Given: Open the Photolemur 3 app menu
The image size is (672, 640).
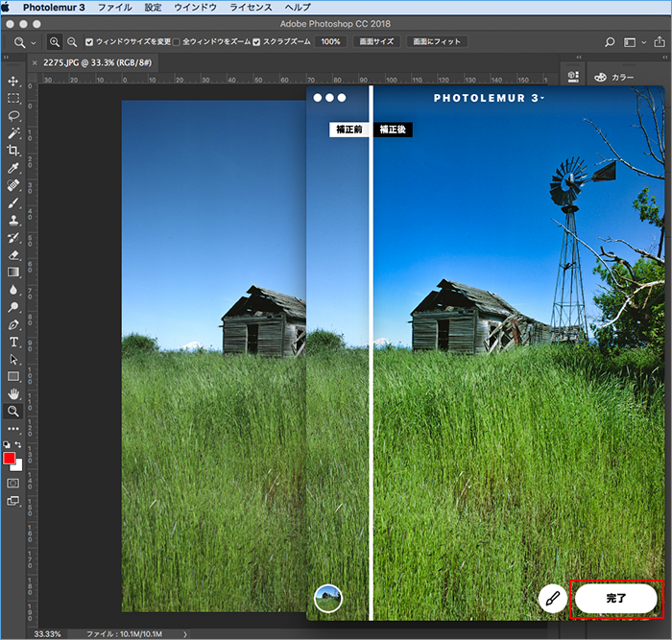Looking at the screenshot, I should click(54, 8).
